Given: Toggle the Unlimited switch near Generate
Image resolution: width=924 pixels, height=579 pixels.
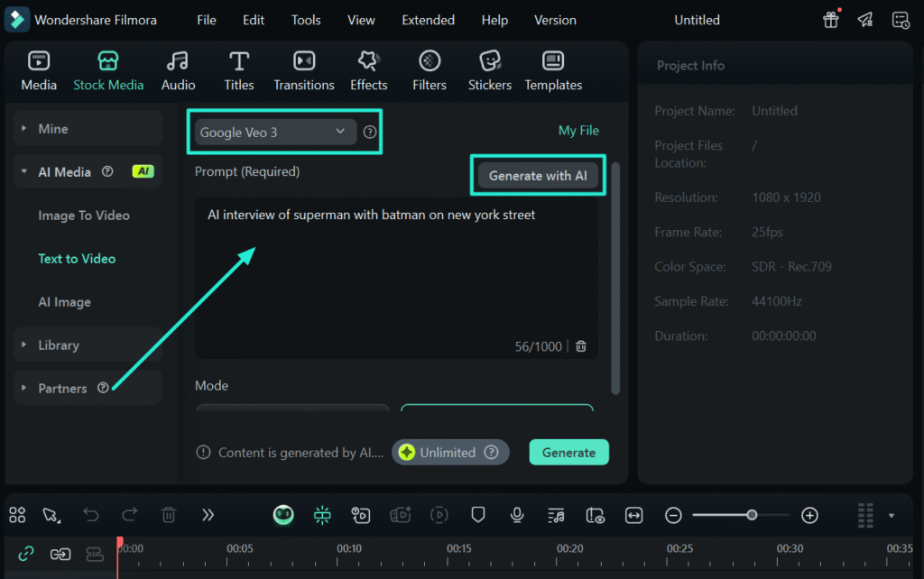Looking at the screenshot, I should 450,452.
